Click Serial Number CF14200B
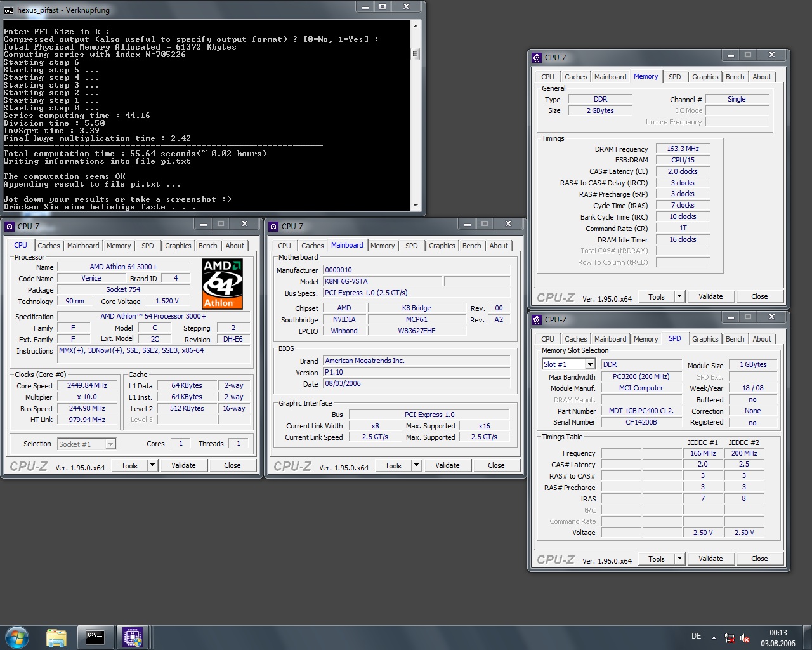Viewport: 812px width, 650px height. 641,422
